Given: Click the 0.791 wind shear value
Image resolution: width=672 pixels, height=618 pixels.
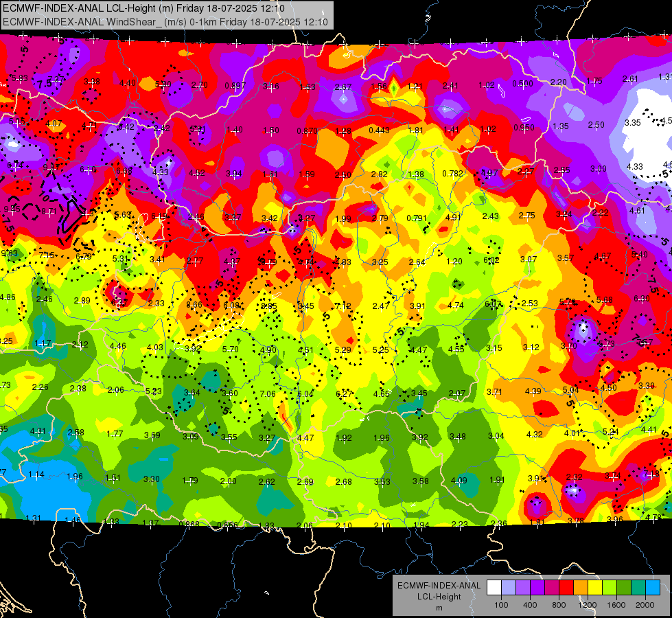Looking at the screenshot, I should (x=417, y=218).
